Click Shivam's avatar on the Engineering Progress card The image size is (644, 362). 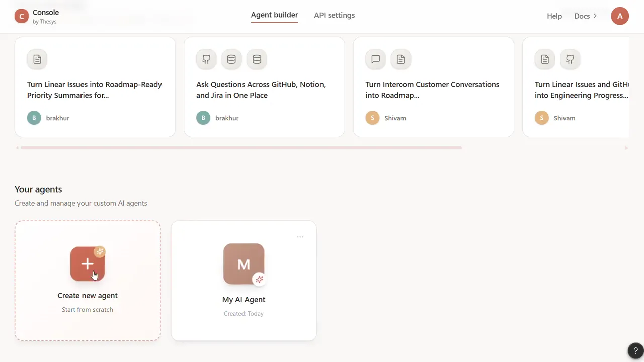click(x=541, y=118)
